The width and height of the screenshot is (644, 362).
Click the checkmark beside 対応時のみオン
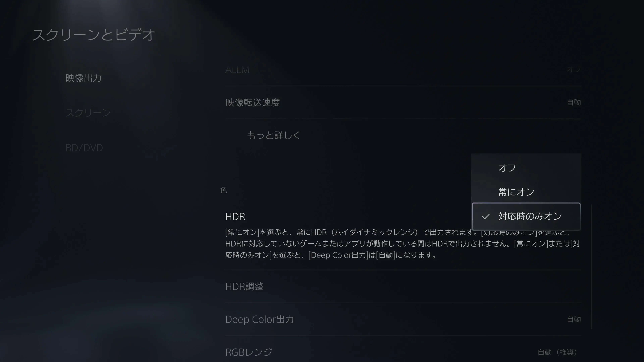[486, 216]
